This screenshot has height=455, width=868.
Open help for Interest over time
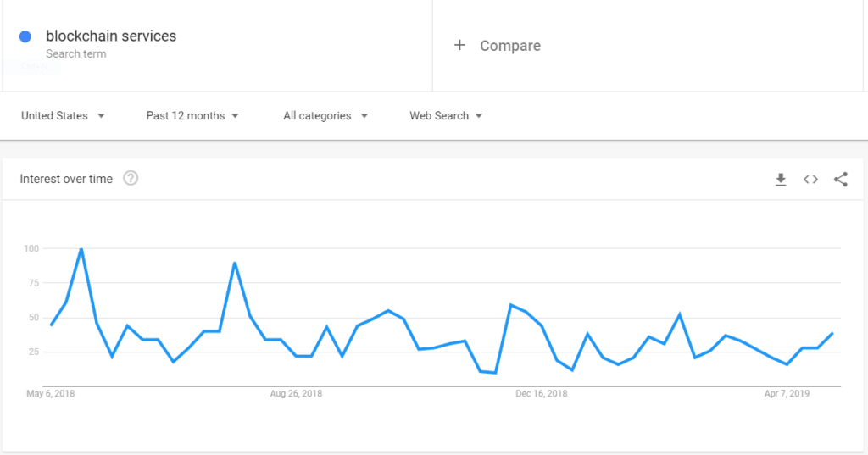[131, 178]
